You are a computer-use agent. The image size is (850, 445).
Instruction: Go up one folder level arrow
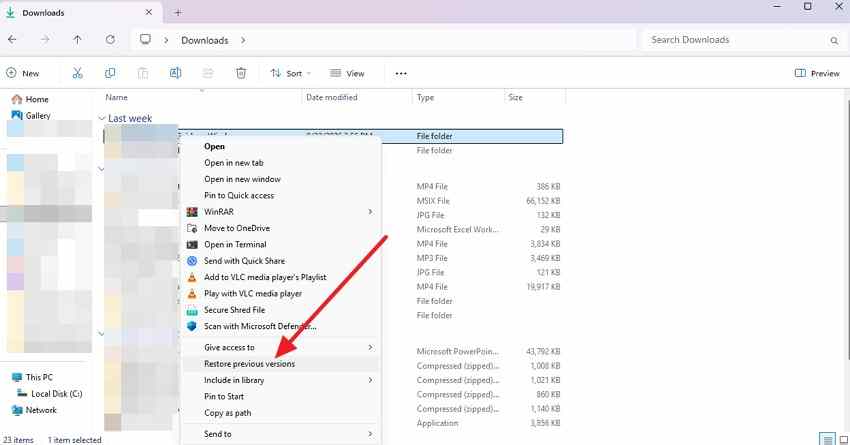[x=78, y=40]
